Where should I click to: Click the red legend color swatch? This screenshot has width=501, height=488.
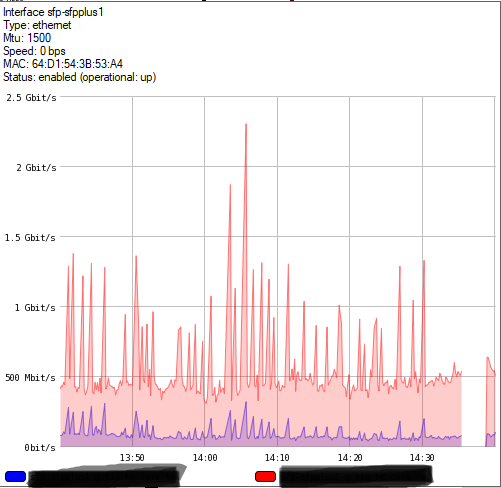(x=265, y=476)
